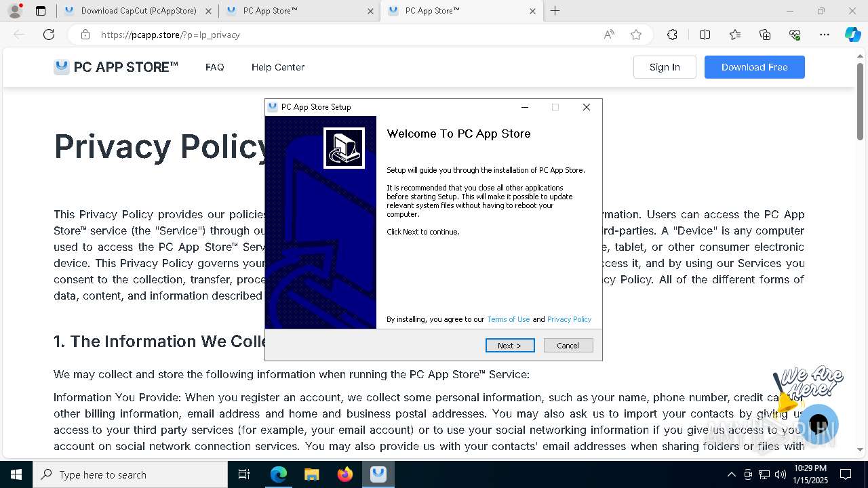Viewport: 868px width, 488px height.
Task: Open Settings and more ellipsis menu
Action: click(x=825, y=35)
